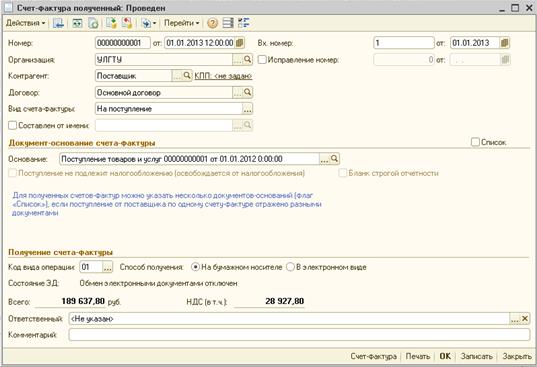Open the Контрагент selection ellipsis button
The height and width of the screenshot is (367, 537).
point(177,76)
